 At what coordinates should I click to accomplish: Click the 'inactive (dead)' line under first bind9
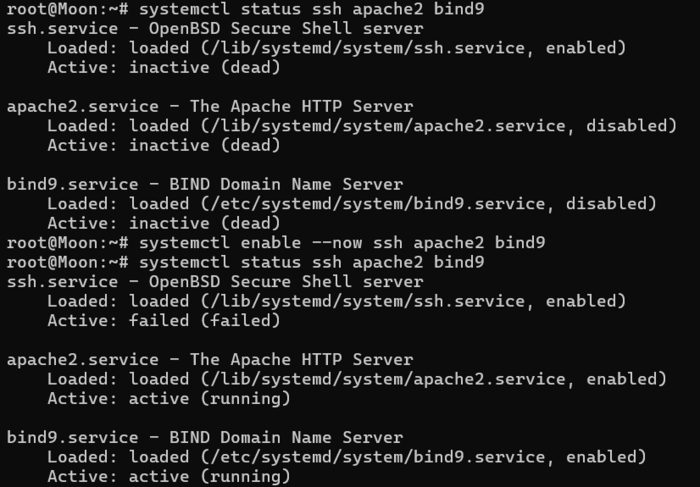[x=163, y=223]
